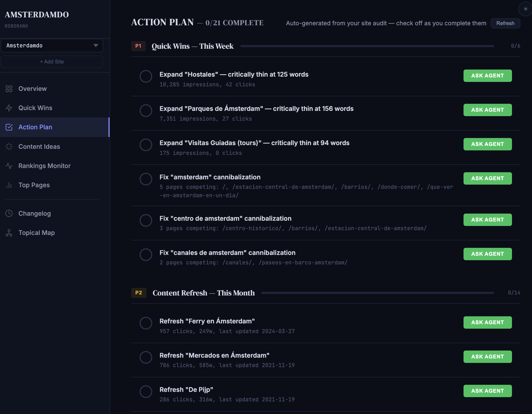Click the Refresh button
The width and height of the screenshot is (532, 414).
(x=505, y=23)
